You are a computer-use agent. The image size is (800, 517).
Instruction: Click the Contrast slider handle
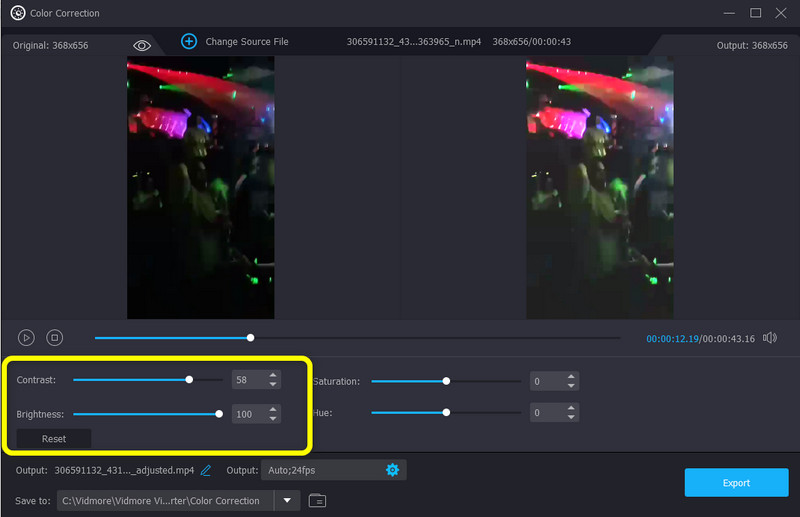click(189, 380)
